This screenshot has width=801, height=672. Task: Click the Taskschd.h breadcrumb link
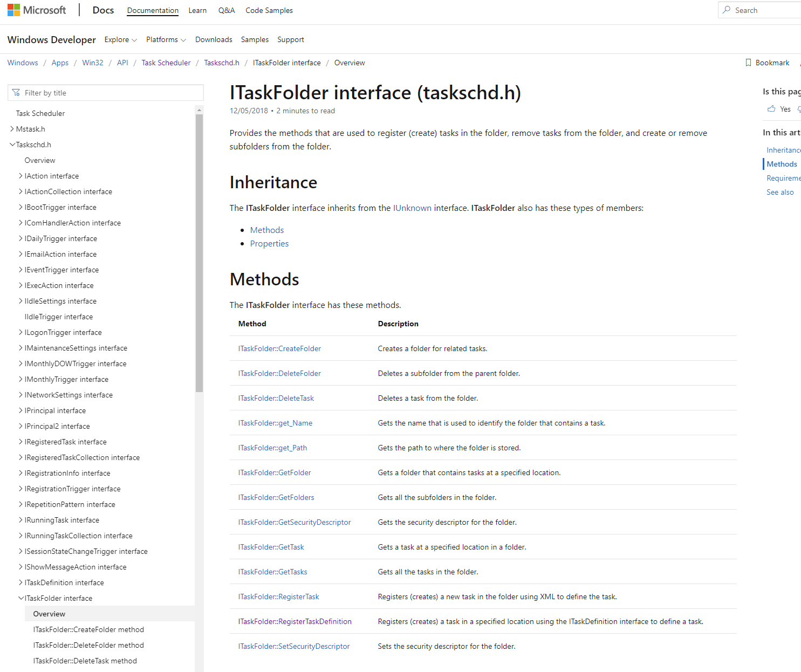222,63
